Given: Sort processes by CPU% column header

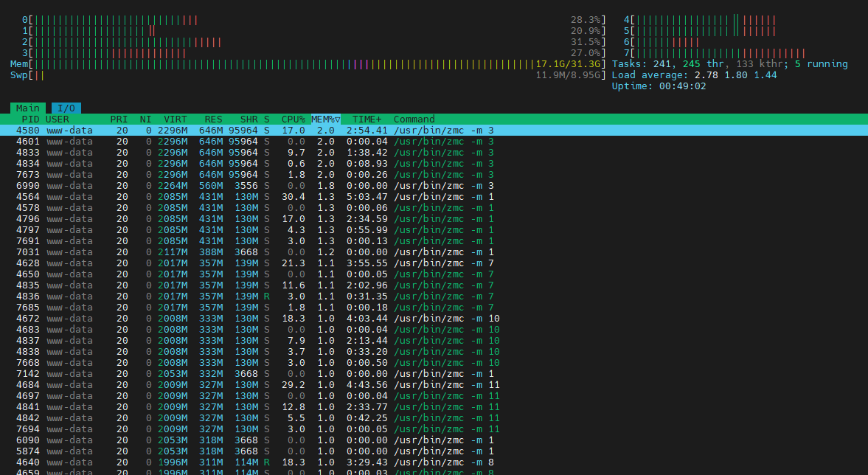Looking at the screenshot, I should (x=293, y=119).
